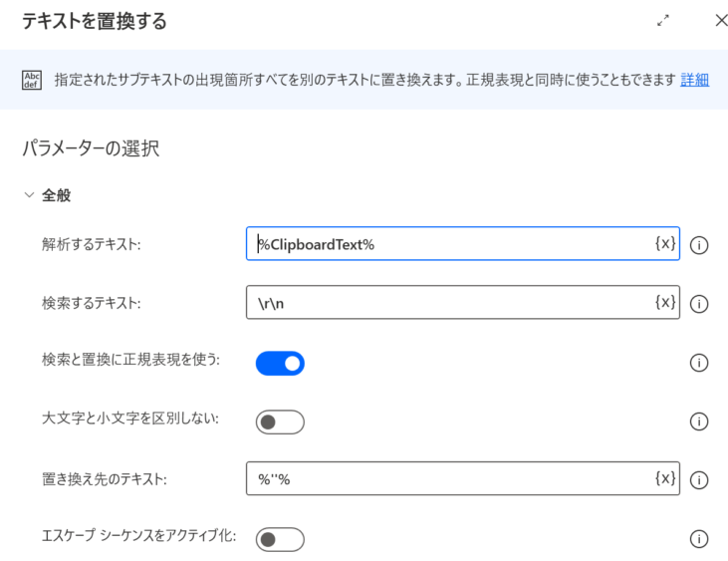Show info for 検索と置換に正規表現を使う
The height and width of the screenshot is (561, 728).
click(699, 363)
